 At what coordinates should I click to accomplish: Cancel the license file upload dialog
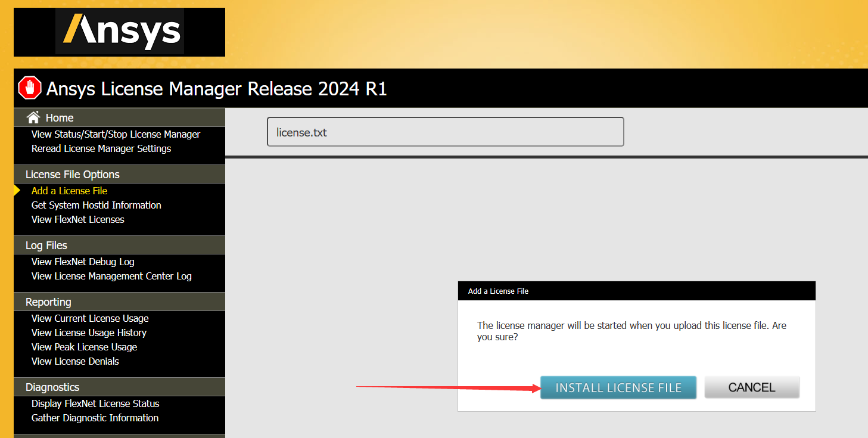point(752,387)
